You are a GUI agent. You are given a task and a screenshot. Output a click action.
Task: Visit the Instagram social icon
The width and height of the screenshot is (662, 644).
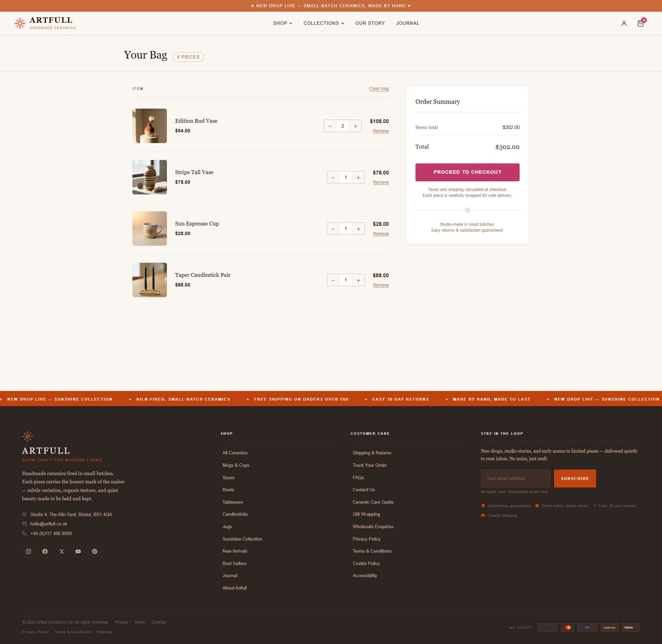pos(28,551)
